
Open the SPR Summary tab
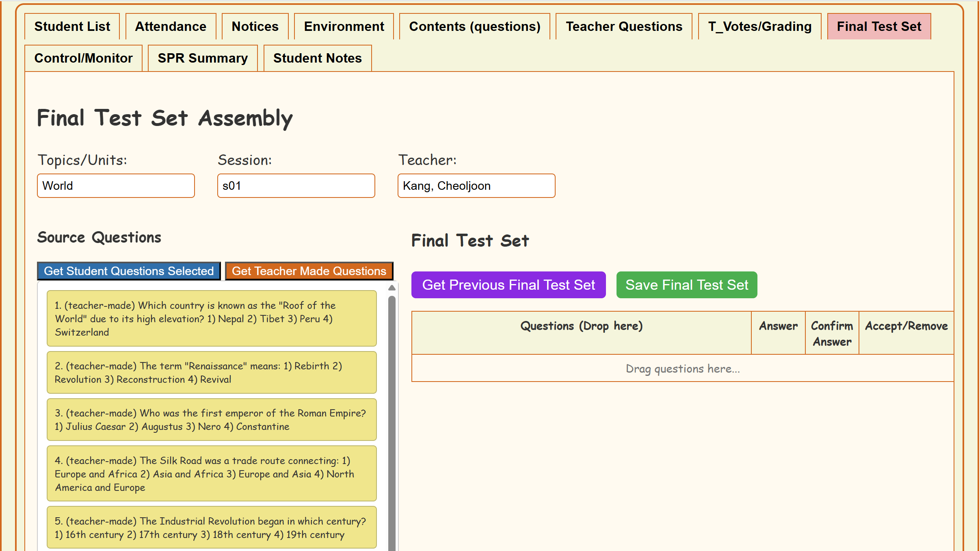coord(203,58)
